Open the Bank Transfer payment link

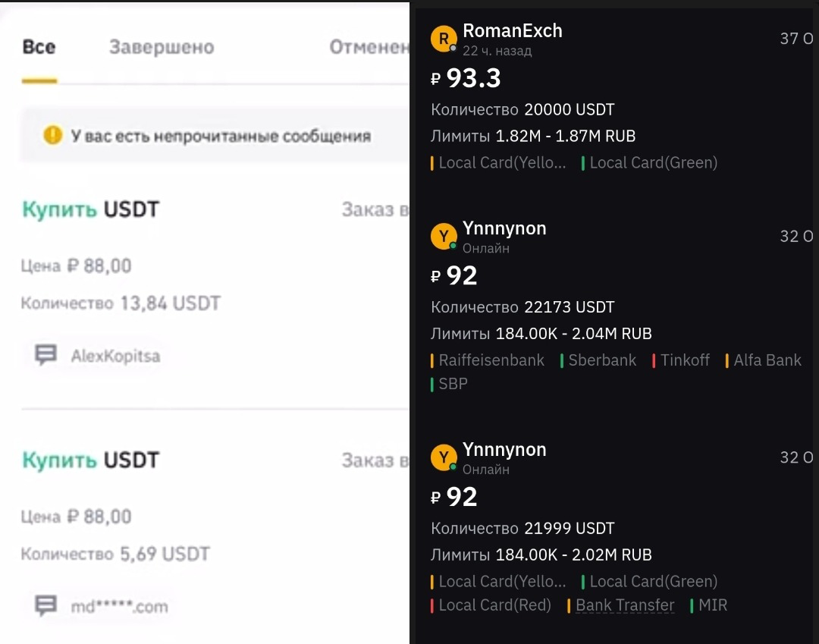[x=626, y=605]
